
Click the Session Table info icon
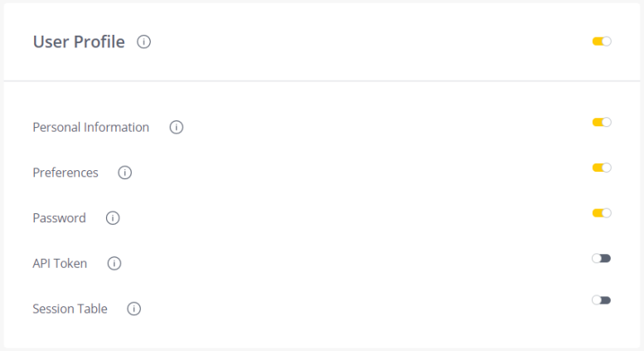(134, 309)
